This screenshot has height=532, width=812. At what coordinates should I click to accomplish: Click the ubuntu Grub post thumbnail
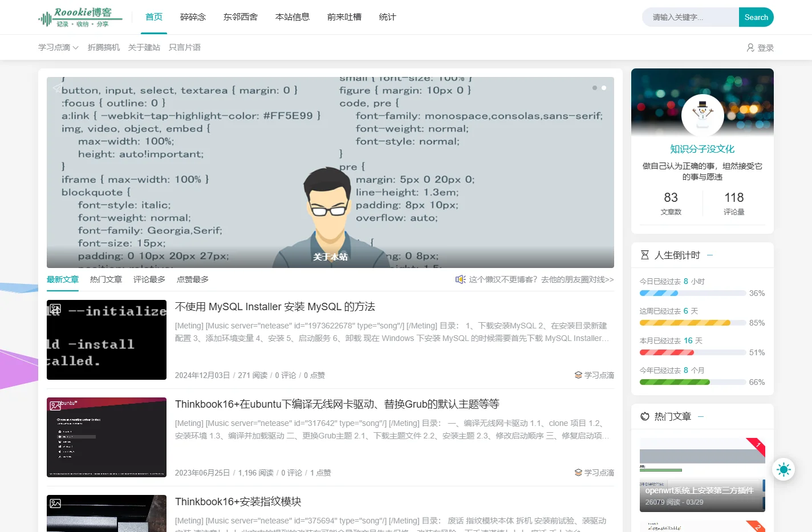(107, 437)
